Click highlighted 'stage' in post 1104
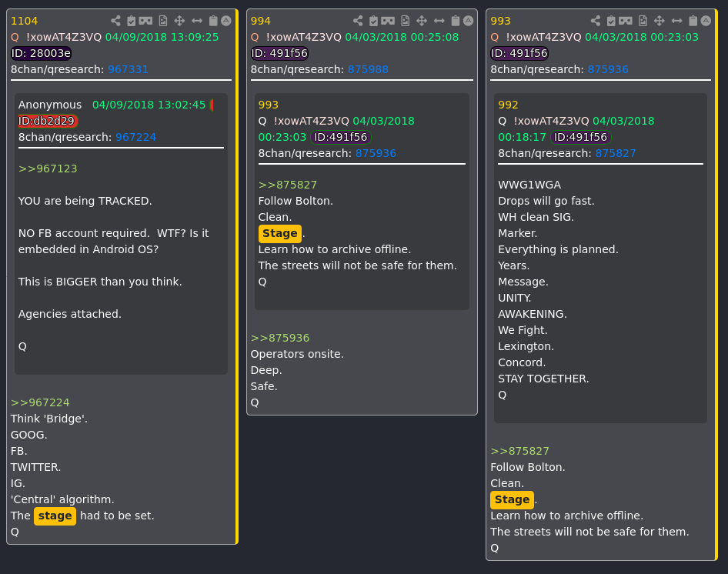The image size is (728, 574). coord(55,516)
